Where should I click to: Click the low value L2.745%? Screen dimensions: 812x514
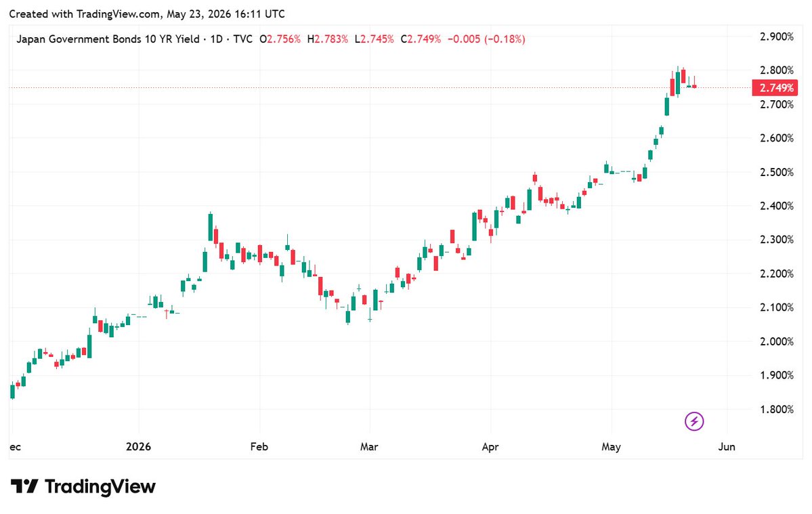click(x=375, y=39)
